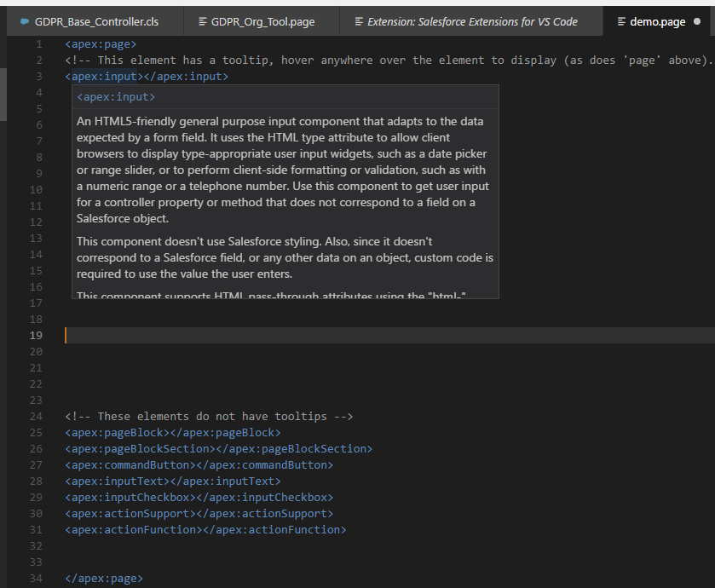Click the closing </apex:page> tag on line 34
715x588 pixels.
(104, 579)
